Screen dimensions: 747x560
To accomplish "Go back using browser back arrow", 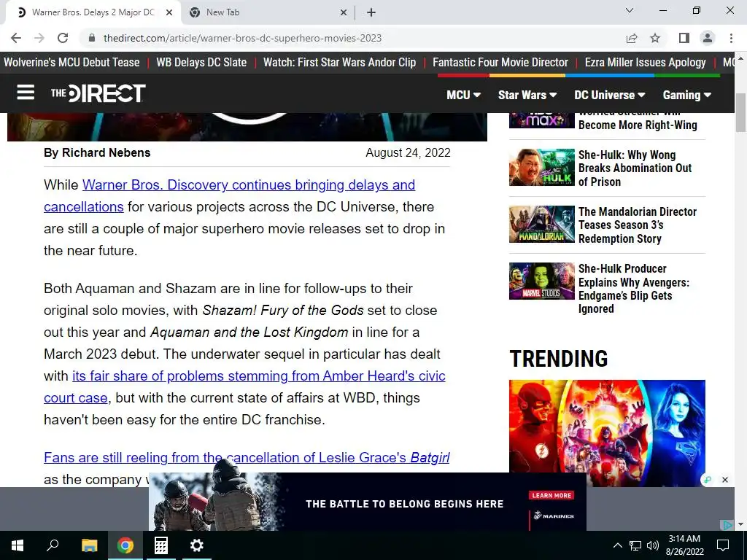I will point(16,38).
